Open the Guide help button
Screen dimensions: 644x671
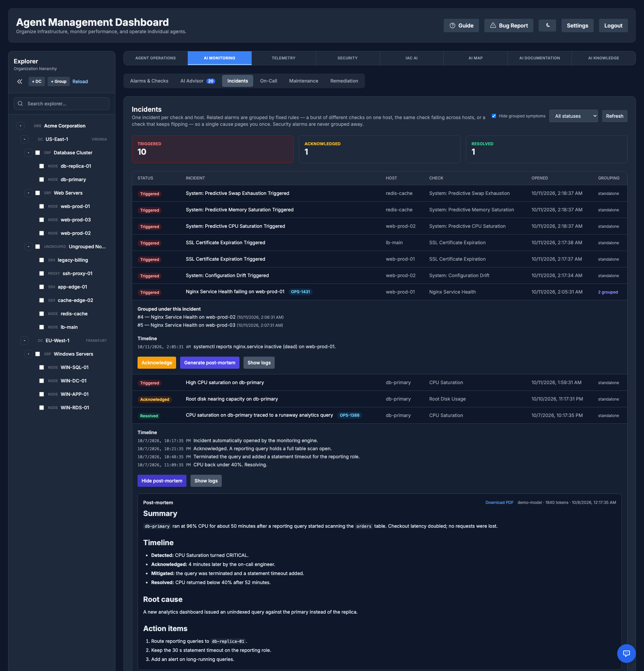(x=461, y=25)
